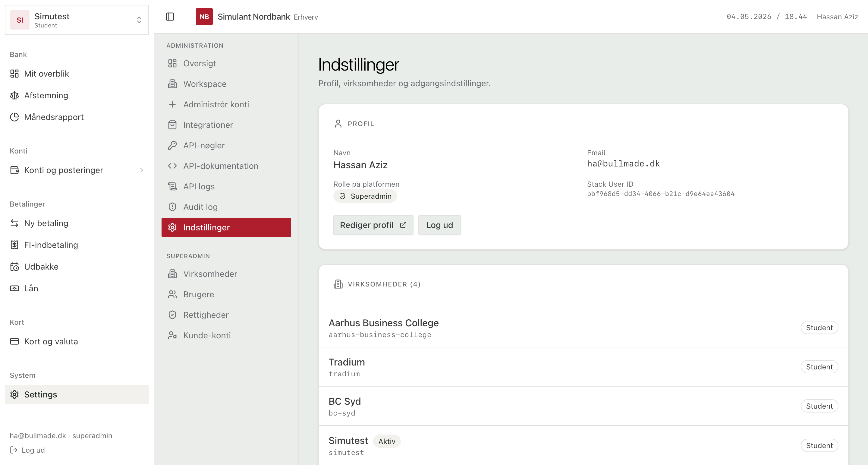Click the Workspace building icon
The height and width of the screenshot is (465, 868).
pos(172,84)
